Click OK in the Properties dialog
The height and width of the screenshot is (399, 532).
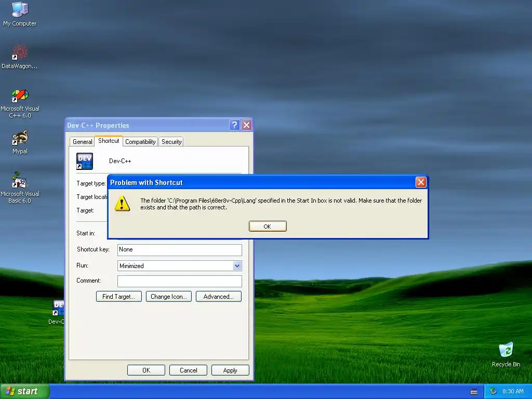[x=146, y=370]
